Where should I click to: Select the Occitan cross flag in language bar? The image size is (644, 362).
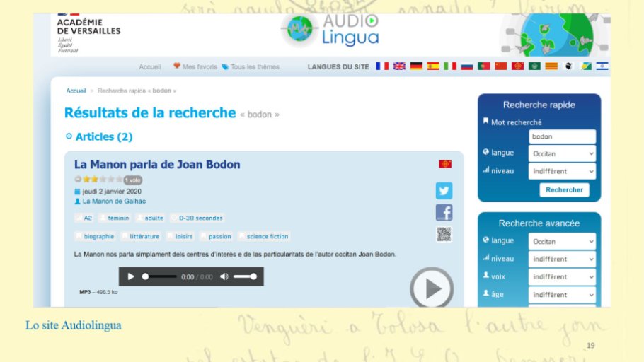pos(517,66)
